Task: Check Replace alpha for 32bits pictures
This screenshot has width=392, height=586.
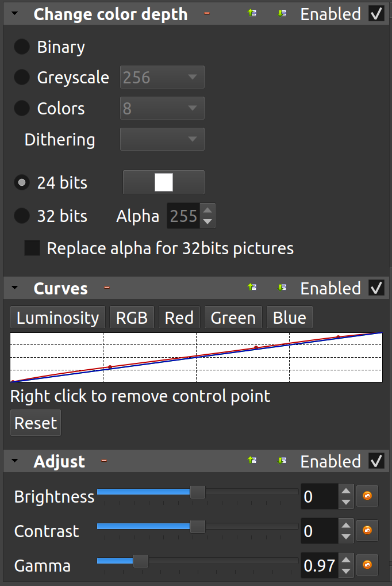Action: pos(32,248)
